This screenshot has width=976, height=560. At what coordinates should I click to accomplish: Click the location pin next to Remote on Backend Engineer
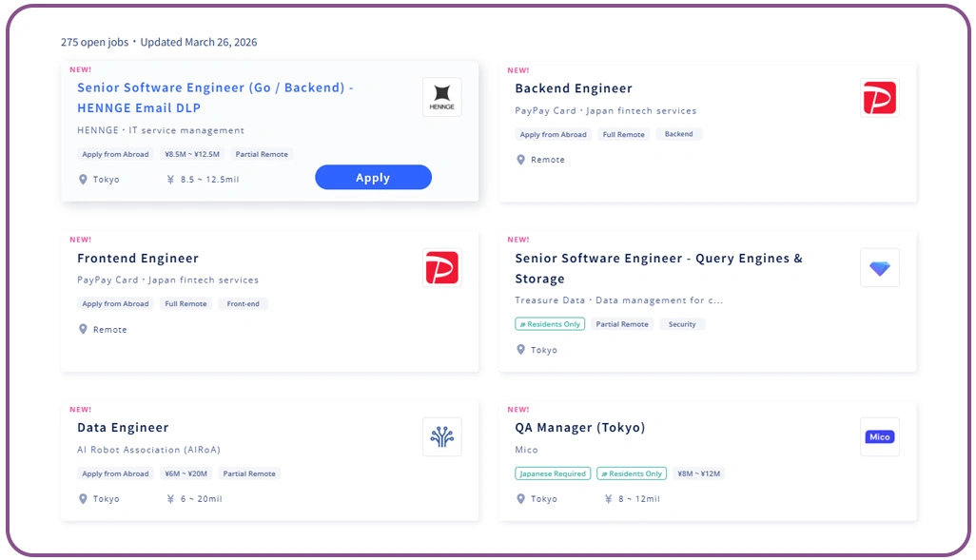pos(521,160)
